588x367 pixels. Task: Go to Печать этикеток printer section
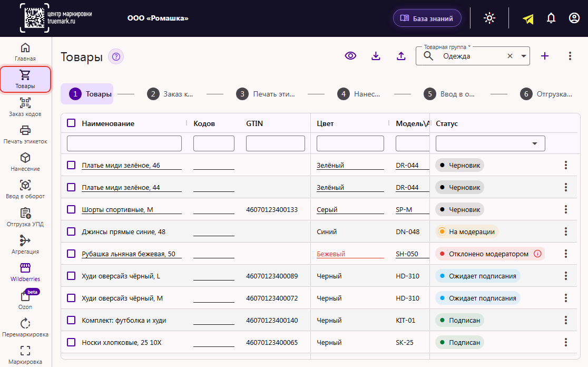[25, 134]
